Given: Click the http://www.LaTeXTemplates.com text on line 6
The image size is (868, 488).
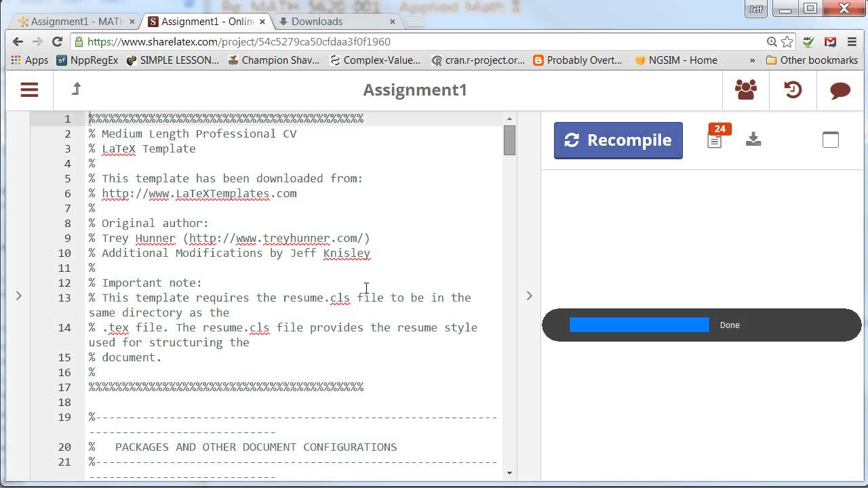Looking at the screenshot, I should 199,193.
